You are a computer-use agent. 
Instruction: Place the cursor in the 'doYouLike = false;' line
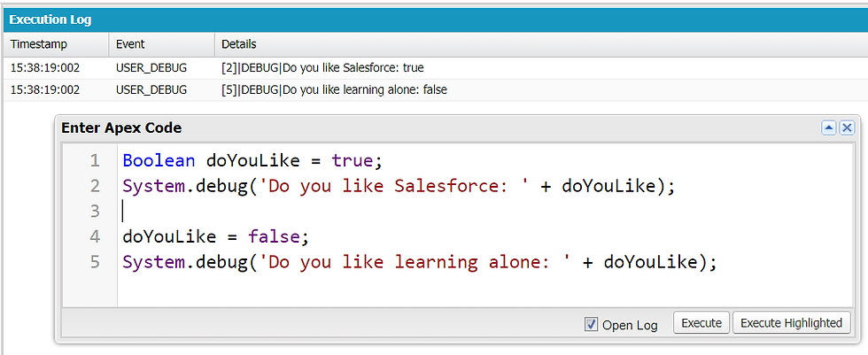tap(214, 236)
